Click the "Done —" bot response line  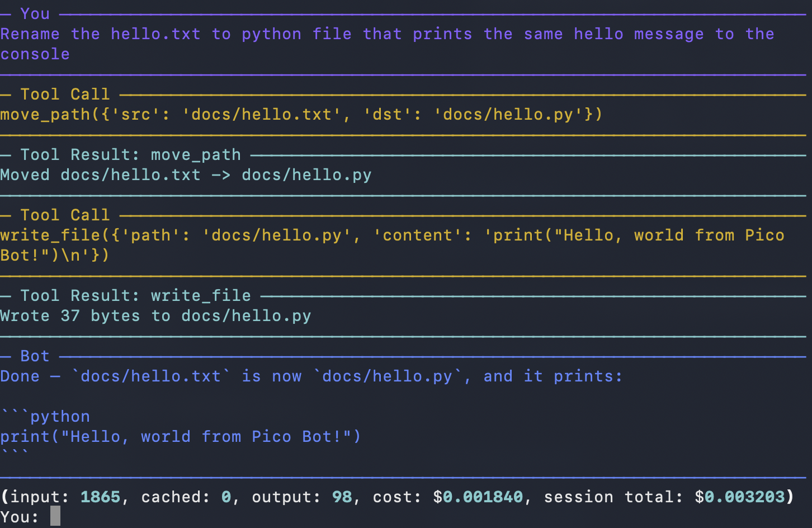311,376
